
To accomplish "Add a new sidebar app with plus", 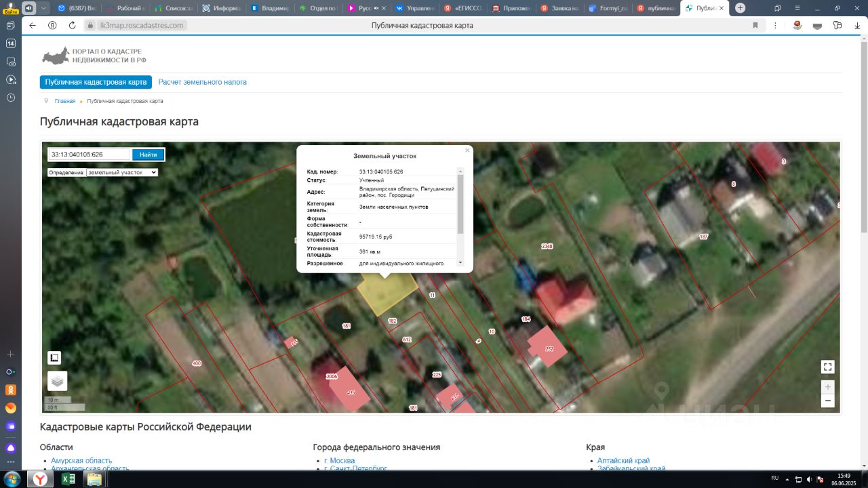I will pyautogui.click(x=11, y=354).
